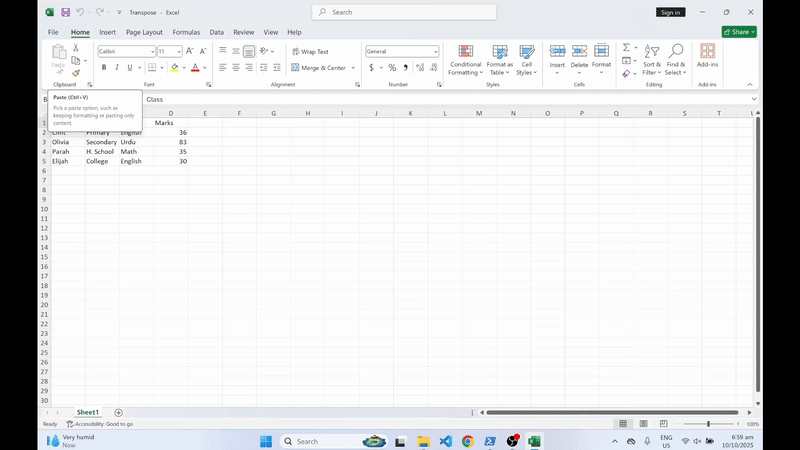Click the Sign in button
The width and height of the screenshot is (800, 450).
click(670, 12)
